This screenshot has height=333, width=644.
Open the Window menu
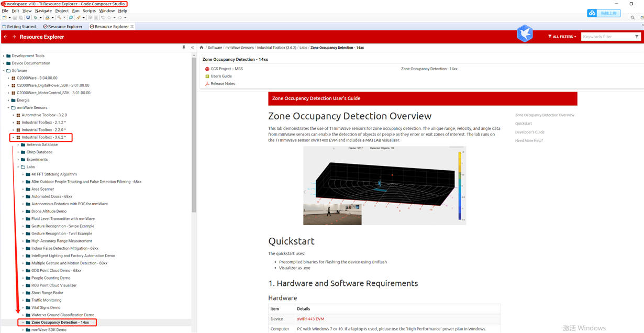[107, 10]
